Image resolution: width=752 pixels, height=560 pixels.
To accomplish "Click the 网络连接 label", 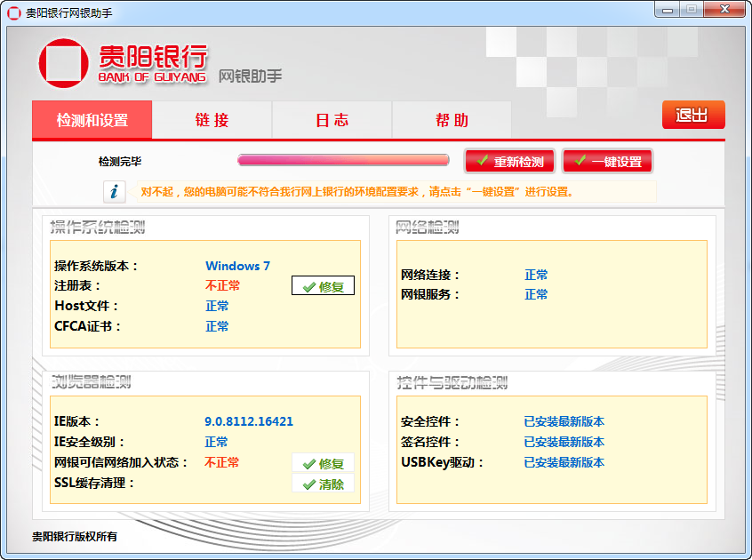I will coord(430,275).
